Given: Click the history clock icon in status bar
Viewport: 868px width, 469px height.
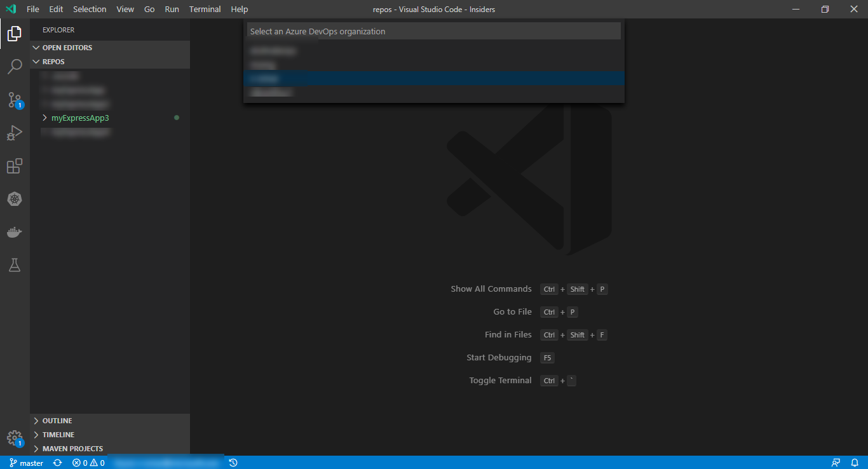Looking at the screenshot, I should pyautogui.click(x=233, y=463).
